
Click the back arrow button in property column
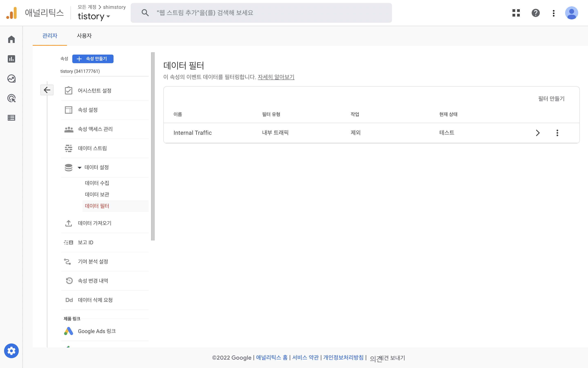pyautogui.click(x=47, y=90)
